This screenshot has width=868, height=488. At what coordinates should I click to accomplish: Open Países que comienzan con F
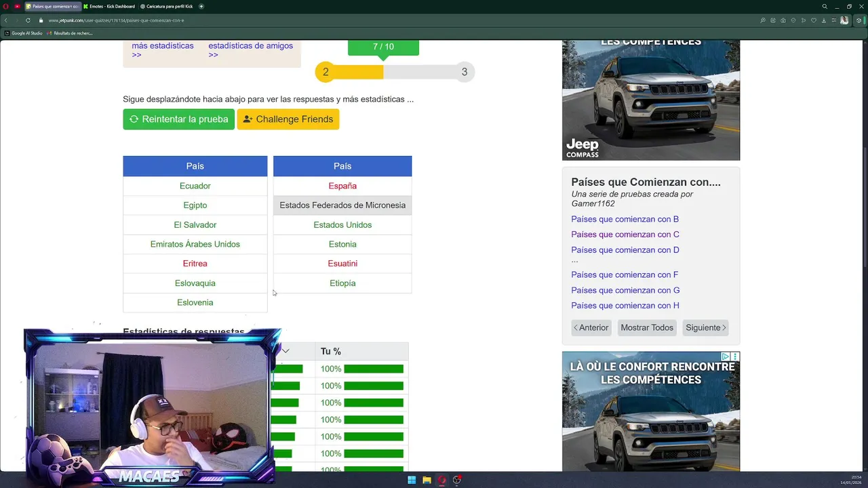625,274
